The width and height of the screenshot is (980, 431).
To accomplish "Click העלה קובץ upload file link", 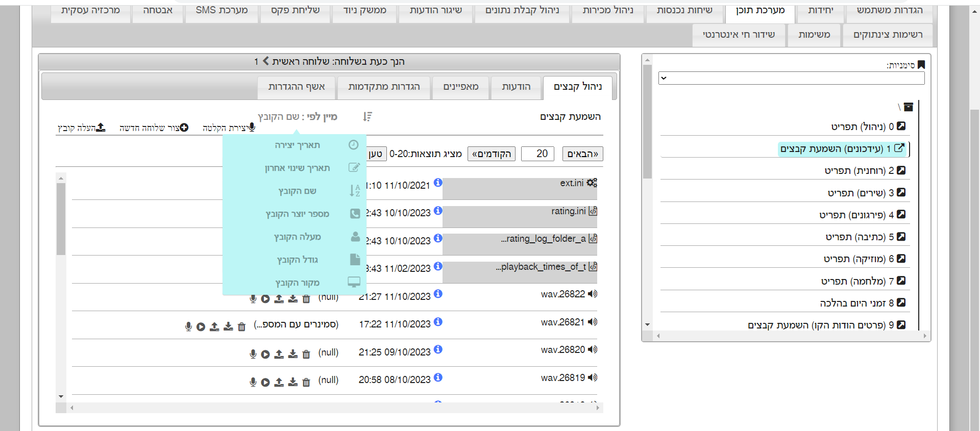I will [82, 128].
